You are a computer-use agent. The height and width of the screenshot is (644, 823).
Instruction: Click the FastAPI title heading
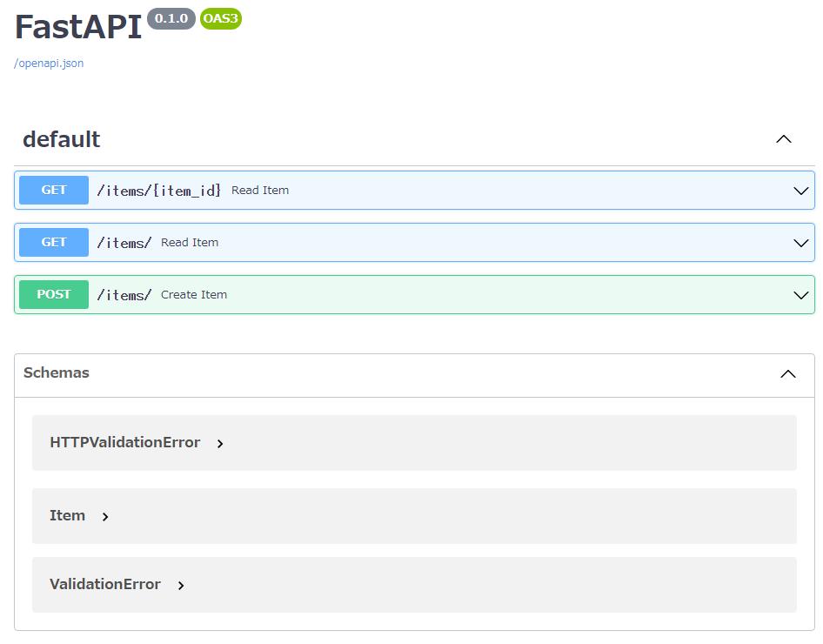click(77, 27)
